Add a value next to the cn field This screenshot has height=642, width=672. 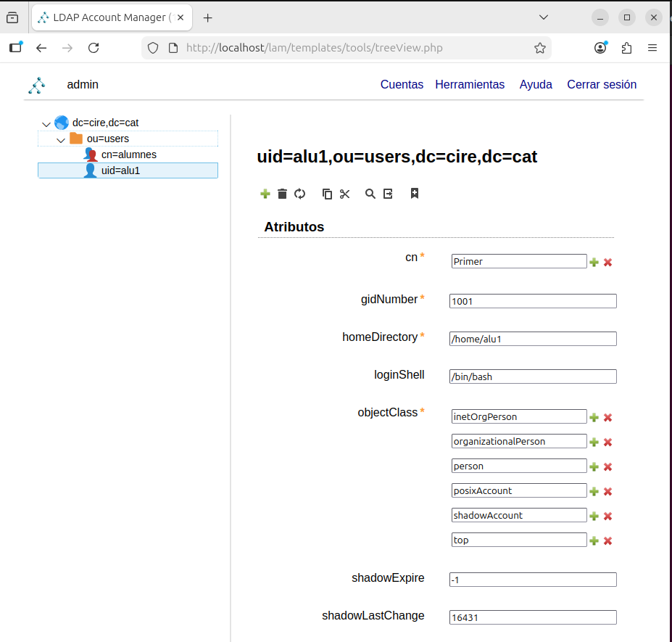(594, 263)
